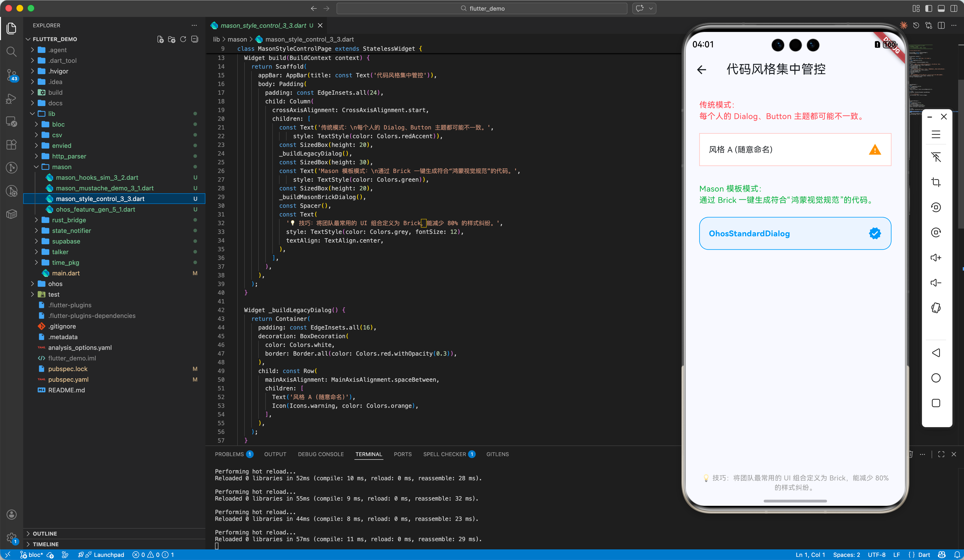
Task: Expand the OUTLINE section
Action: click(x=45, y=534)
